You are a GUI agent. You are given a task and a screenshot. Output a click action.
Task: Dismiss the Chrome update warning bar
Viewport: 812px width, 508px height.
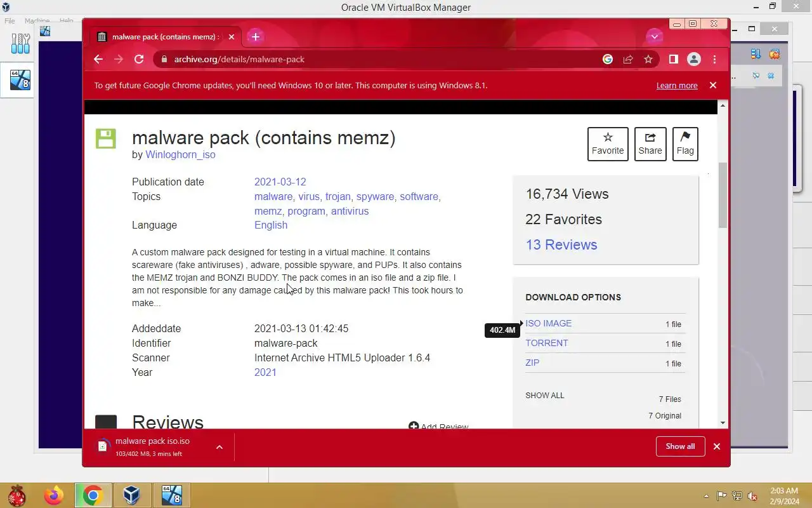[x=713, y=85]
